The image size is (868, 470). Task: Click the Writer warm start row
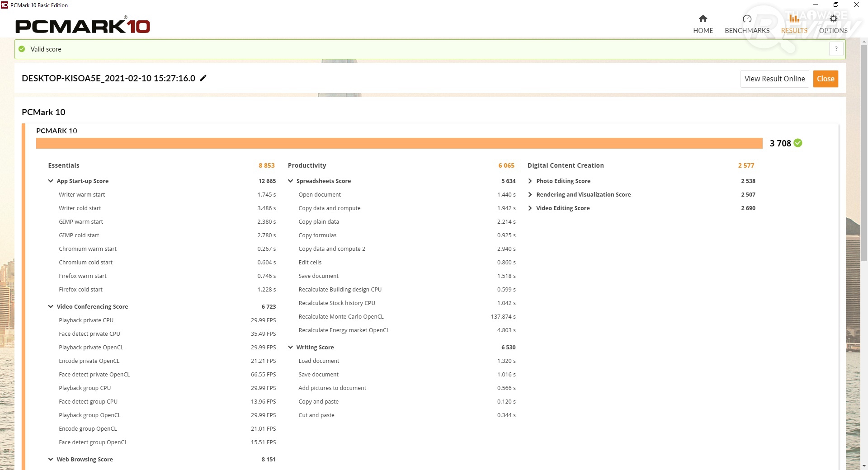[167, 194]
